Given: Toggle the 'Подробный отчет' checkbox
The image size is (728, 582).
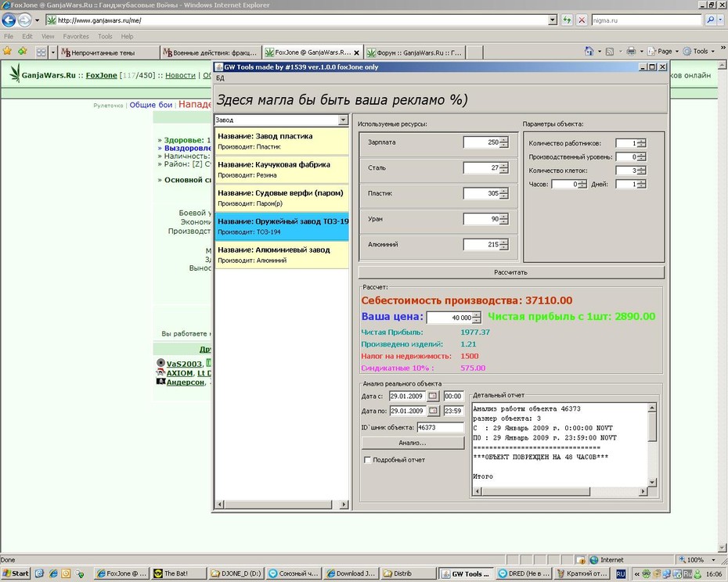Looking at the screenshot, I should (367, 460).
